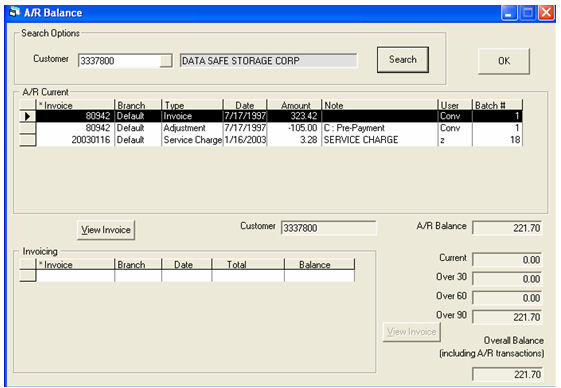
Task: Click the User column header
Action: [x=455, y=105]
